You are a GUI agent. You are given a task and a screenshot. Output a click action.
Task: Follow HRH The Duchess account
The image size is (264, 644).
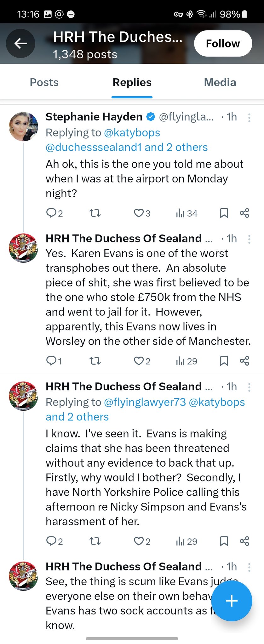[223, 43]
